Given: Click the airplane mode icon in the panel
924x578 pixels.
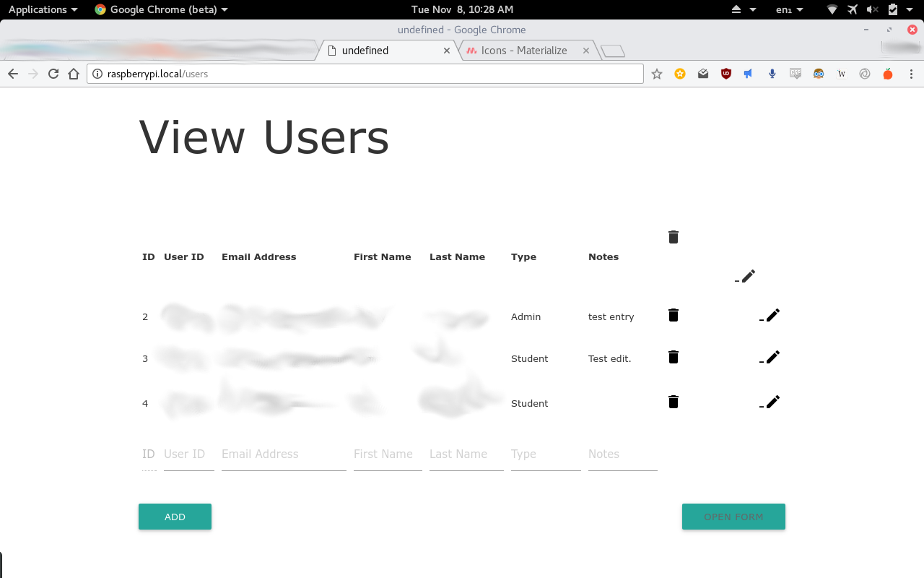Looking at the screenshot, I should pyautogui.click(x=853, y=9).
